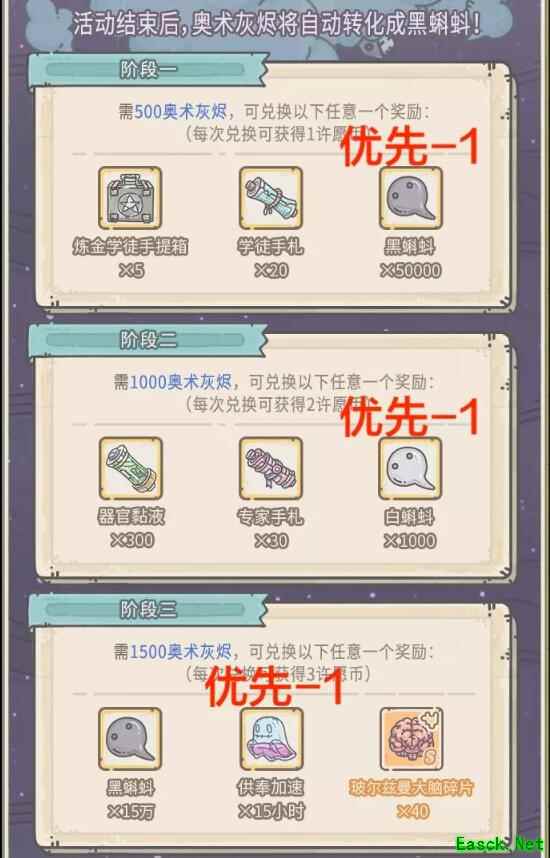550x858 pixels.
Task: Open the 阶段一 stage banner
Action: (x=148, y=70)
